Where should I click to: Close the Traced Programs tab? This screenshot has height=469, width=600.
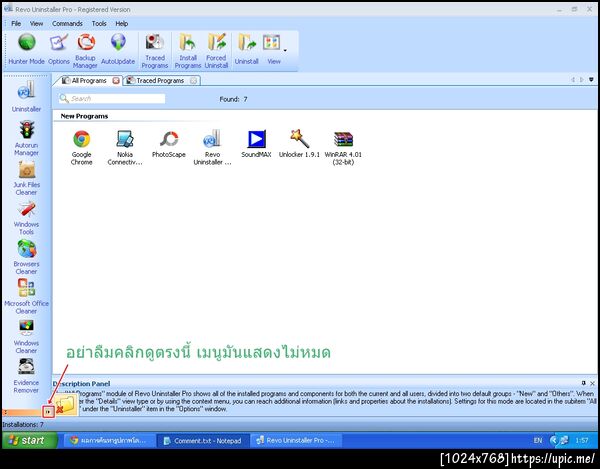click(x=194, y=81)
